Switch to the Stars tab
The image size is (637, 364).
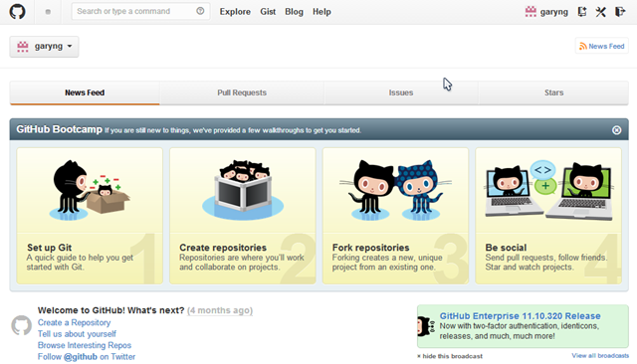coord(553,92)
